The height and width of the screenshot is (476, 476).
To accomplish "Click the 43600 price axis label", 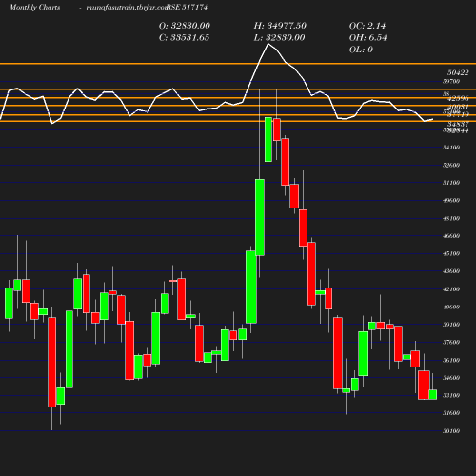I will pyautogui.click(x=451, y=271).
